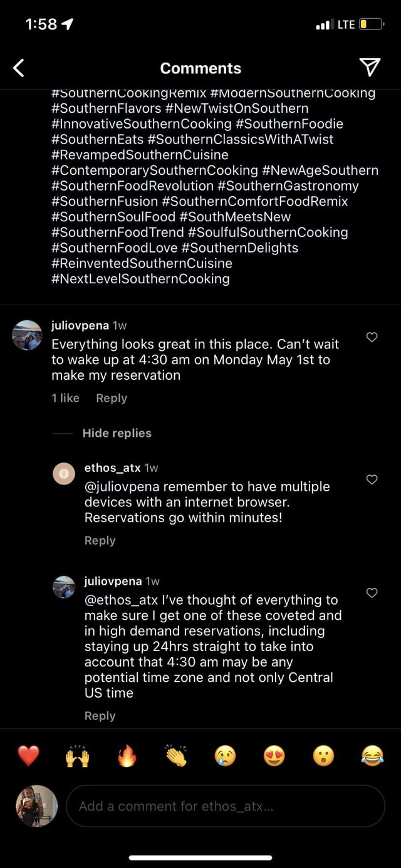Viewport: 401px width, 868px height.
Task: View the 1 like count
Action: [x=65, y=398]
